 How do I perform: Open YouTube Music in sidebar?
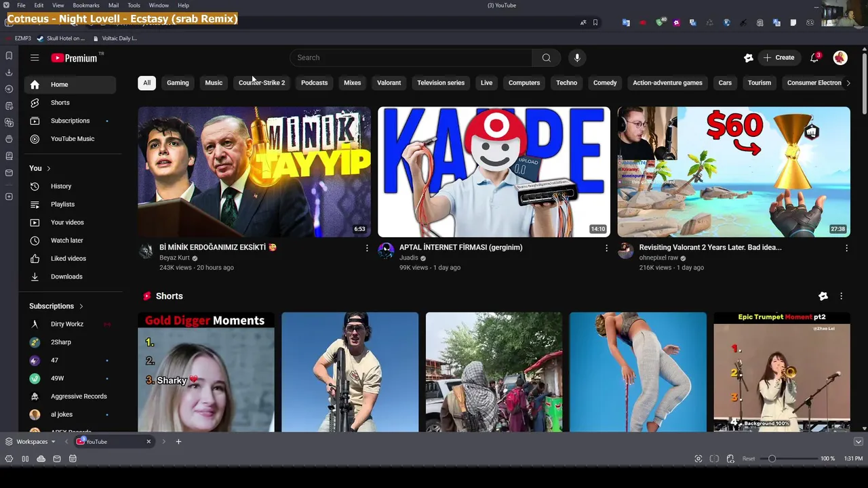(x=71, y=139)
